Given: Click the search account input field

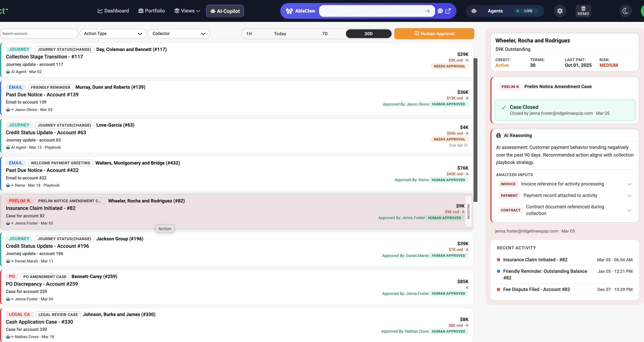Looking at the screenshot, I should pos(39,33).
